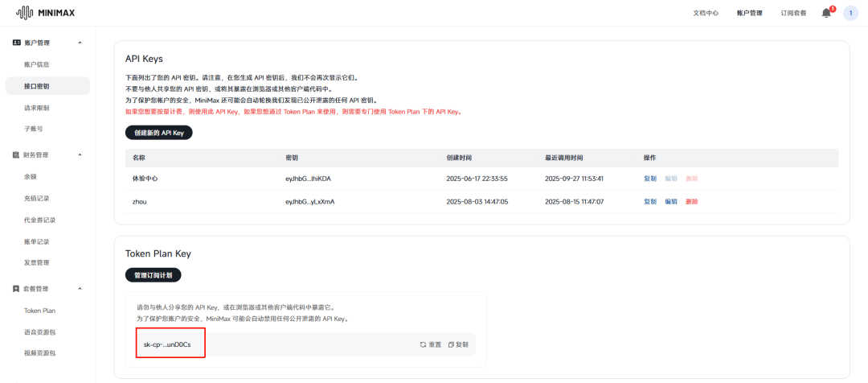Click the 密钥 column header
Screen dimensions: 868x383
click(292, 158)
